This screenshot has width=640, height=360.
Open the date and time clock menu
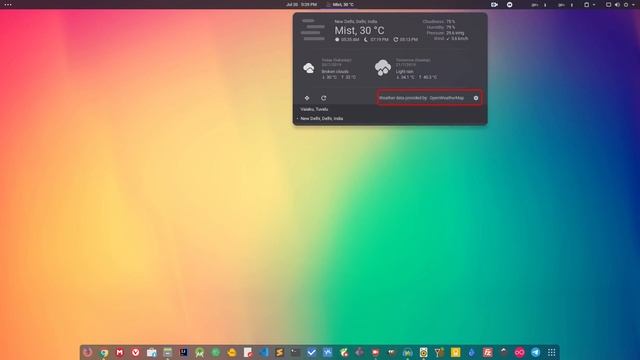tap(301, 4)
